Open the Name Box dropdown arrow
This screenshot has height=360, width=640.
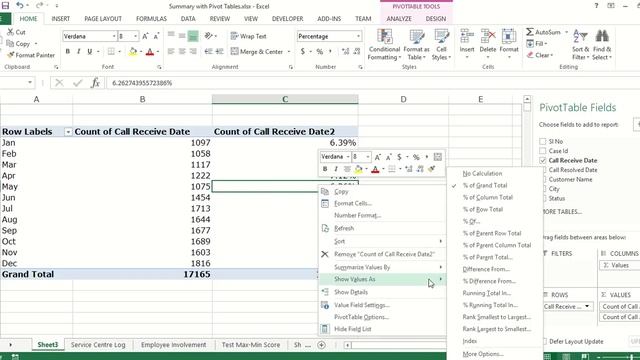coord(30,83)
